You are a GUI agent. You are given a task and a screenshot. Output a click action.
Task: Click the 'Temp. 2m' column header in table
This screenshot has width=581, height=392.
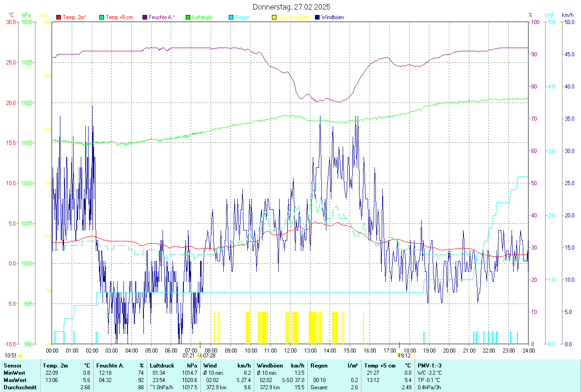tap(55, 365)
